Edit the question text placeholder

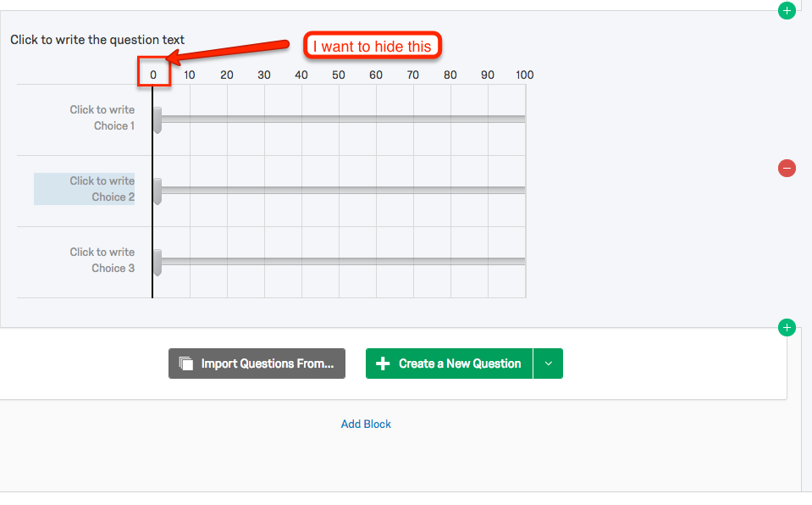click(97, 40)
